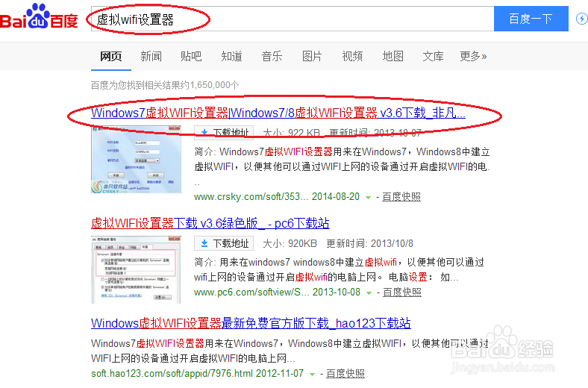Open the 知道 tab
Viewport: 588px width, 388px height.
tap(231, 56)
